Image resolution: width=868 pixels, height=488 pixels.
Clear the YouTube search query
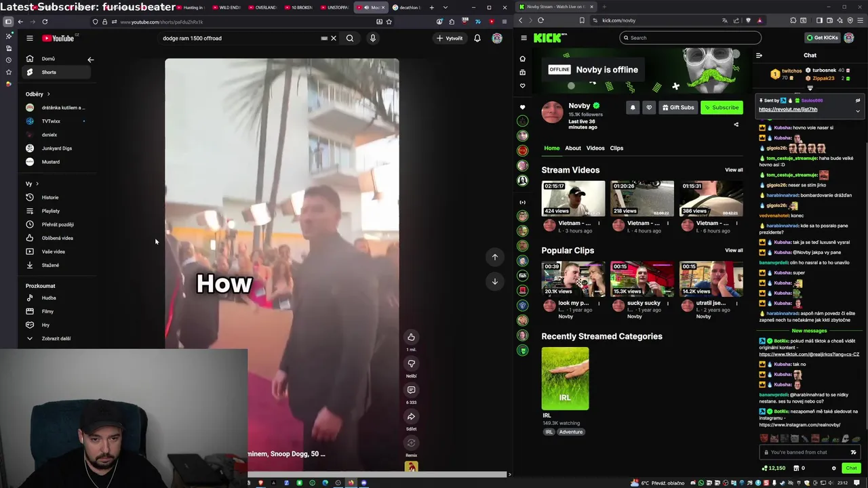[334, 38]
